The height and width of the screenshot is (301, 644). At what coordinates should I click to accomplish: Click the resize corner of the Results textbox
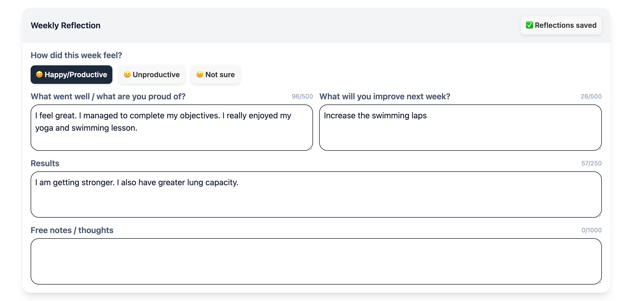pyautogui.click(x=600, y=215)
